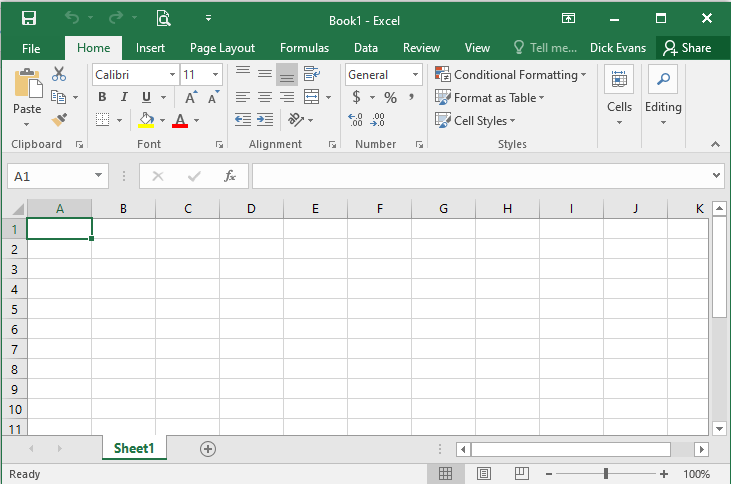Click Merge & Center icon
The image size is (731, 484).
[311, 97]
